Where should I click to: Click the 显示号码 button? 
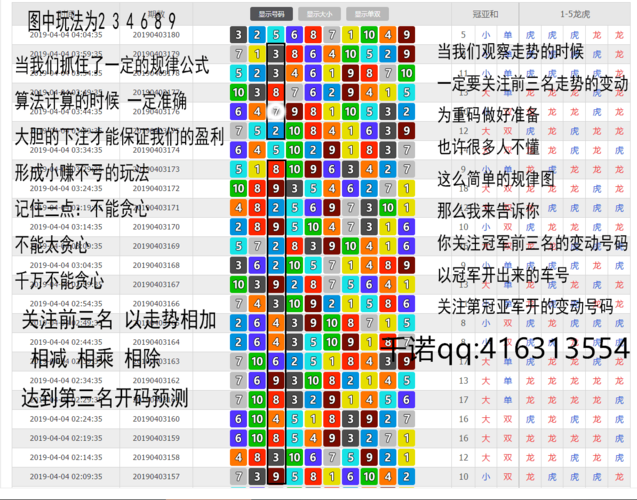(x=271, y=14)
